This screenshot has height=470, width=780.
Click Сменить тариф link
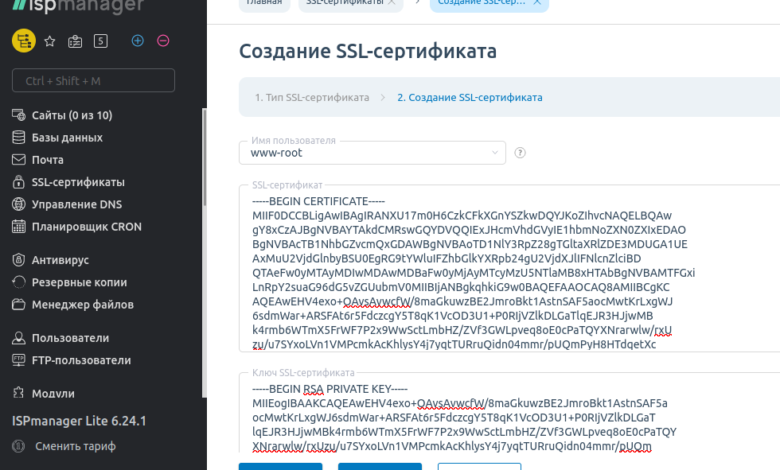pos(75,446)
